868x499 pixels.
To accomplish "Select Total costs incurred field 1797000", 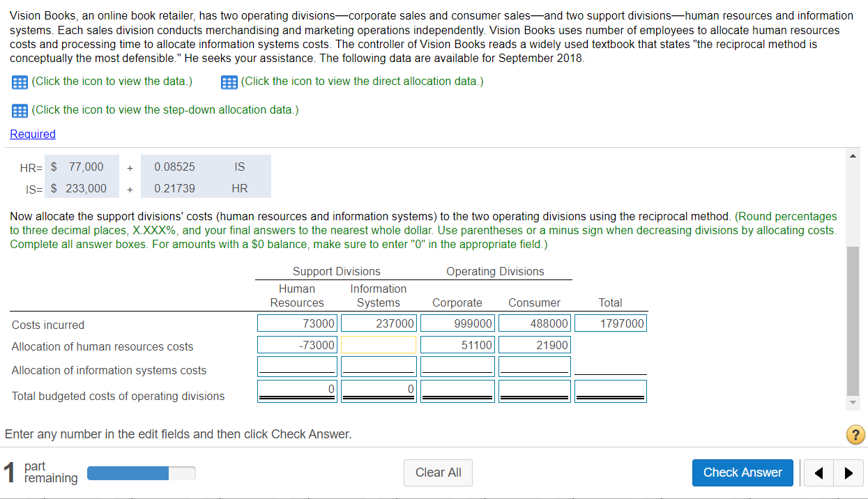I will pyautogui.click(x=610, y=323).
